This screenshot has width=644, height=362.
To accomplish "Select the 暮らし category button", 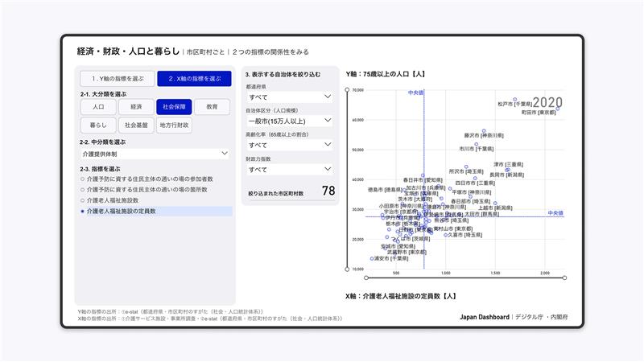I will click(x=98, y=125).
